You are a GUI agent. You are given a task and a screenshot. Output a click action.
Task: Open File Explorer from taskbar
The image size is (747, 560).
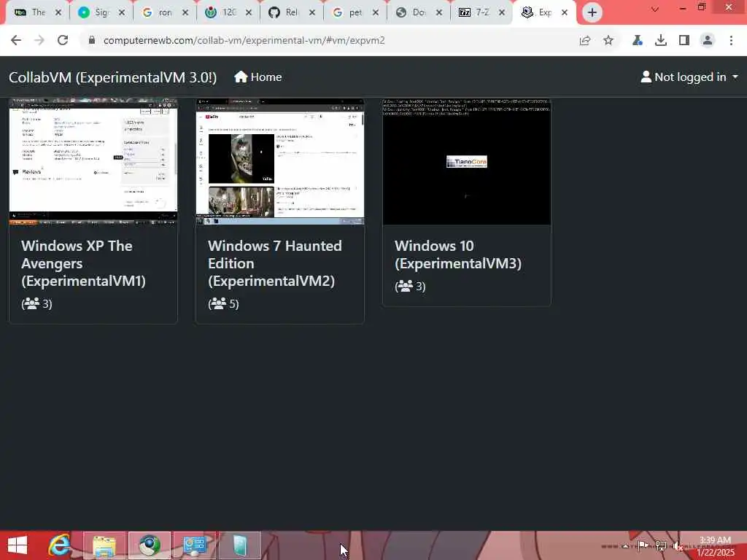tap(104, 545)
